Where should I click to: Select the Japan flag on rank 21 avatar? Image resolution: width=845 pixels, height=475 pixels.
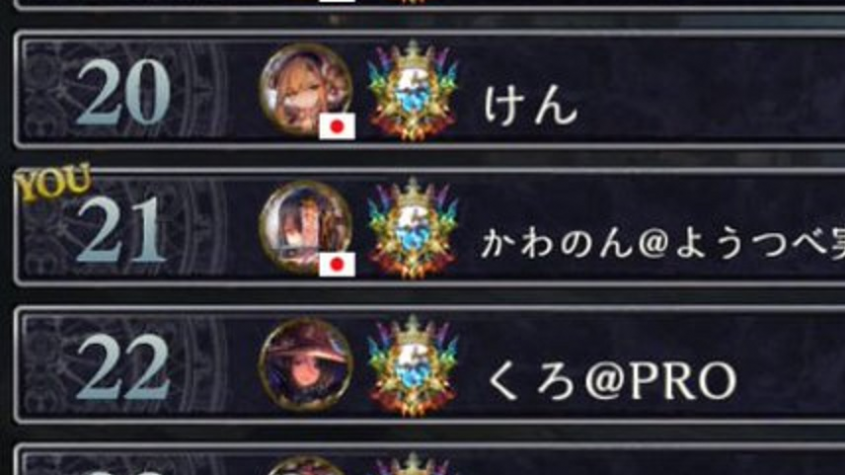[337, 264]
